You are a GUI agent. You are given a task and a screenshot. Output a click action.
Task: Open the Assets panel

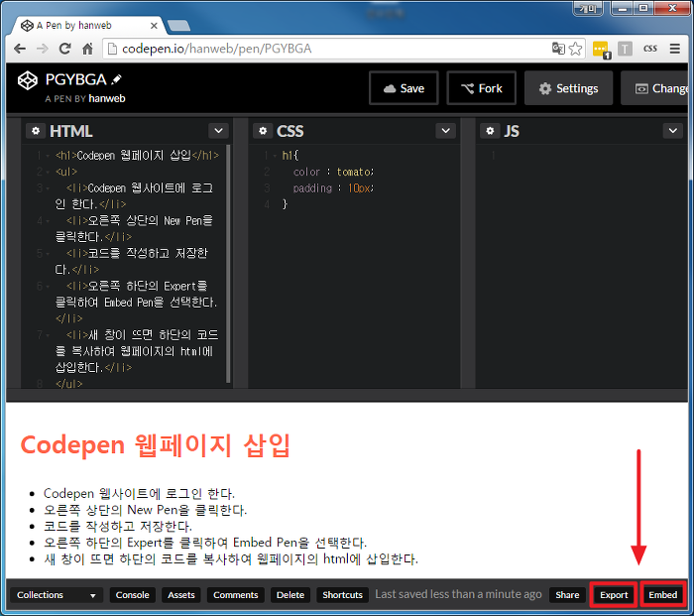(181, 595)
